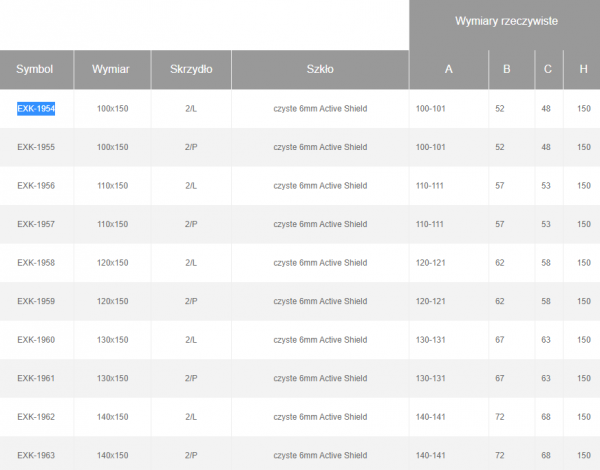This screenshot has width=600, height=470.
Task: Click 2/L wing in the EXK-1960 row
Action: click(x=191, y=340)
